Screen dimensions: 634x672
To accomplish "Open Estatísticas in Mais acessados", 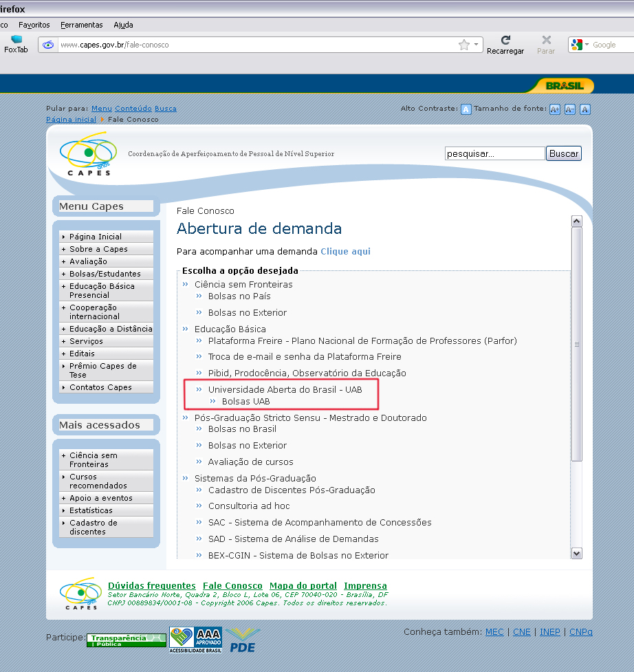I will pyautogui.click(x=106, y=510).
